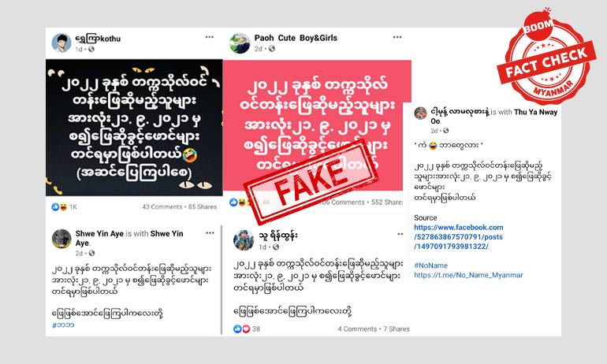View love reaction icon beside 38
The height and width of the screenshot is (364, 607).
click(x=246, y=329)
